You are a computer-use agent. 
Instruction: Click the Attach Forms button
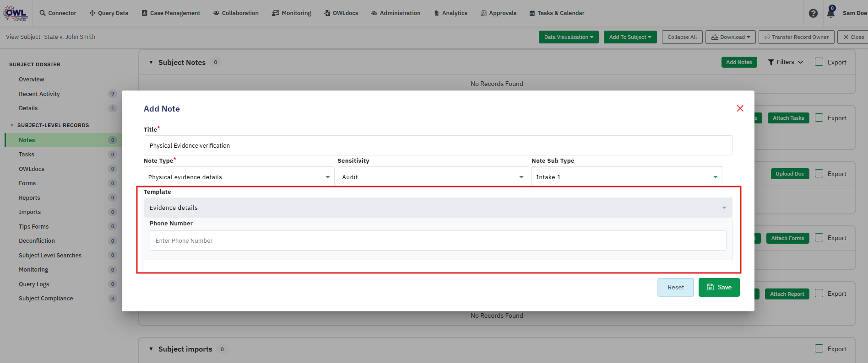(x=787, y=238)
